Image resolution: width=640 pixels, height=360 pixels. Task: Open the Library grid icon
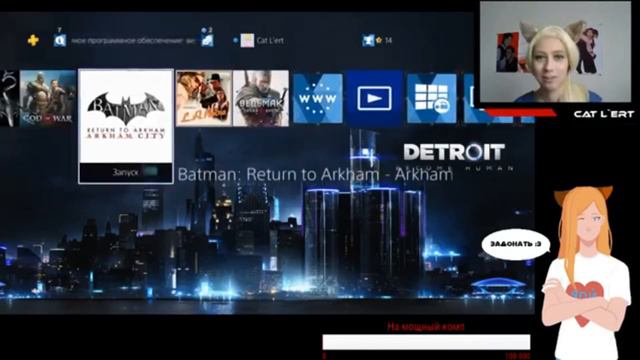point(431,98)
